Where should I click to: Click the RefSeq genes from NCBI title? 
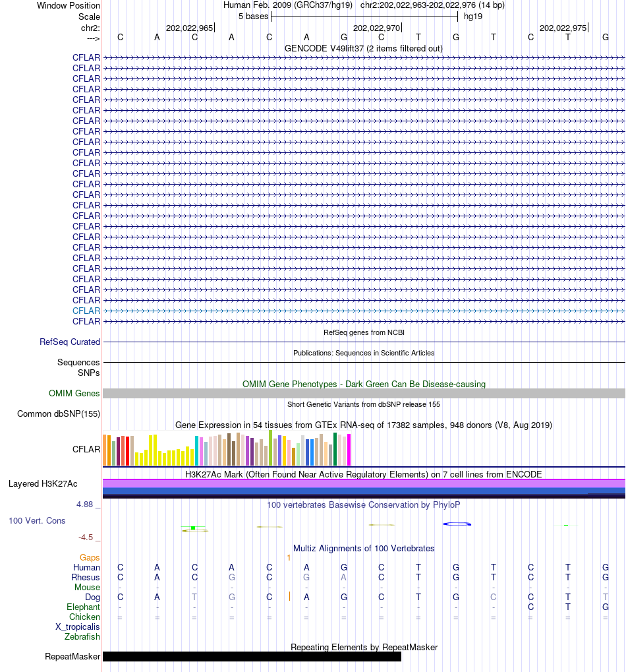point(364,332)
